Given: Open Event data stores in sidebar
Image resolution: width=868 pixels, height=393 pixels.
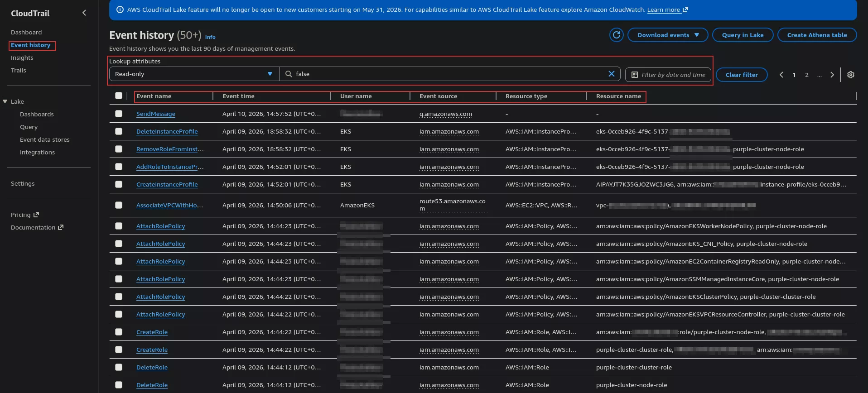Looking at the screenshot, I should click(45, 139).
